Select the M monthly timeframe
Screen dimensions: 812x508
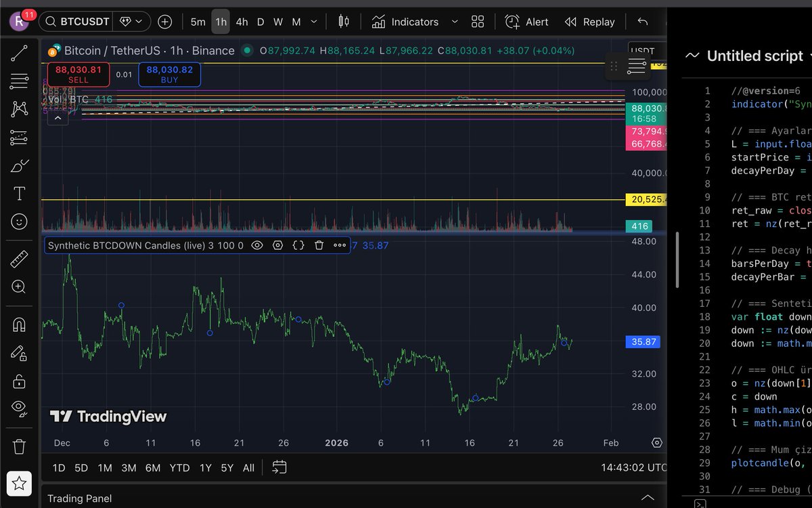tap(296, 22)
